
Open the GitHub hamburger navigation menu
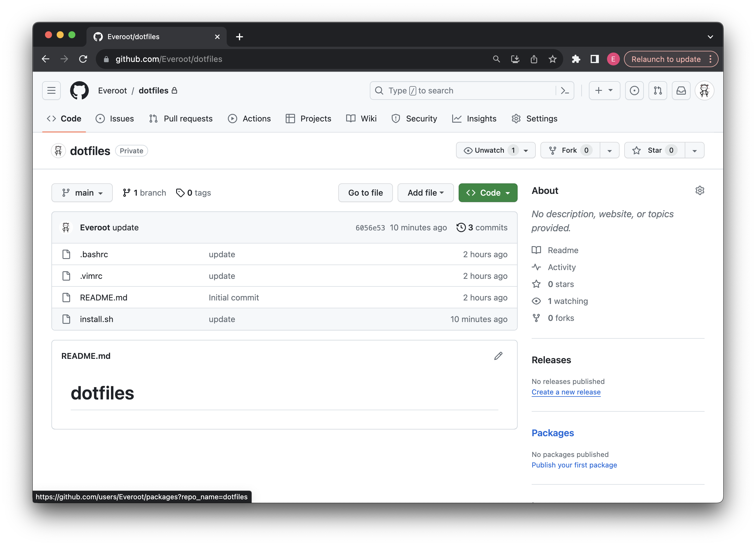click(51, 91)
